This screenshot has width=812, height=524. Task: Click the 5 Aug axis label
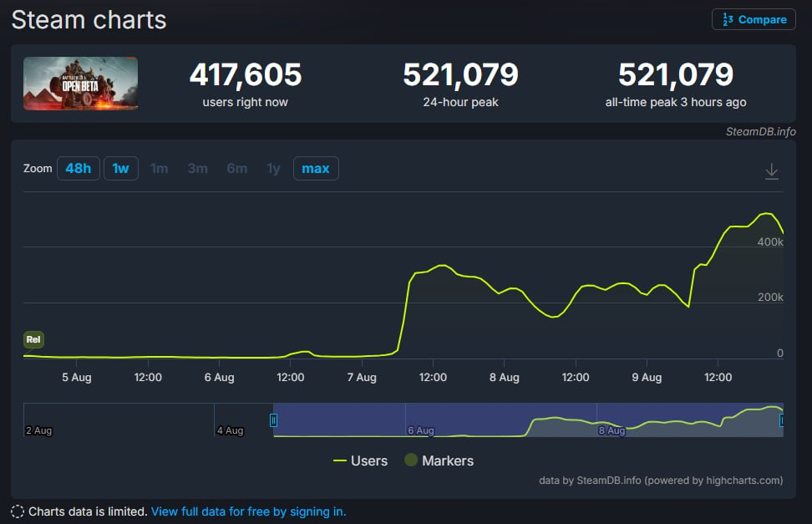(77, 377)
